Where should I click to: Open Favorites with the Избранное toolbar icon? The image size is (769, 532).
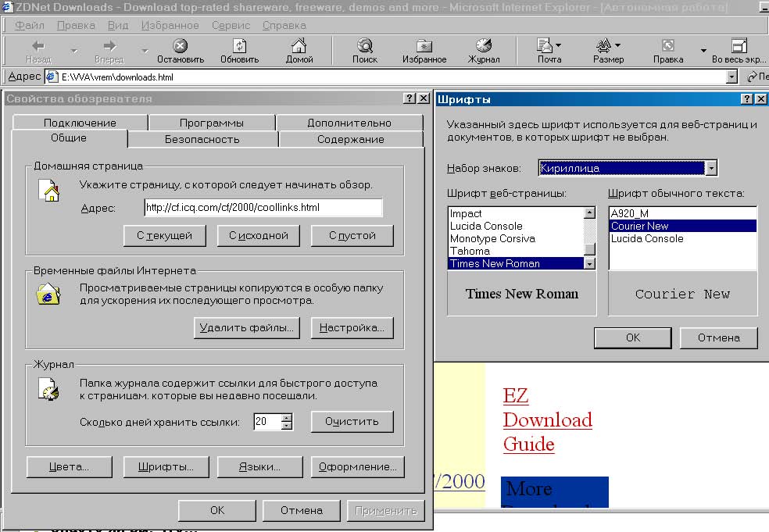coord(424,45)
